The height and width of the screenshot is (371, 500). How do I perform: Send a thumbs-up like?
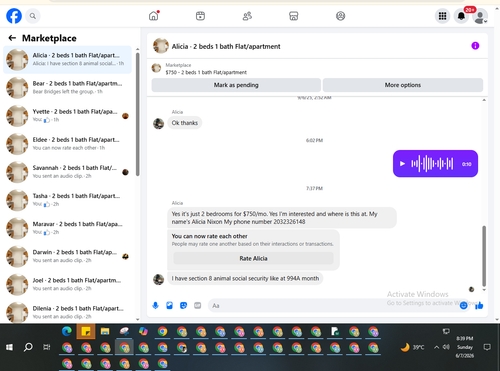479,305
